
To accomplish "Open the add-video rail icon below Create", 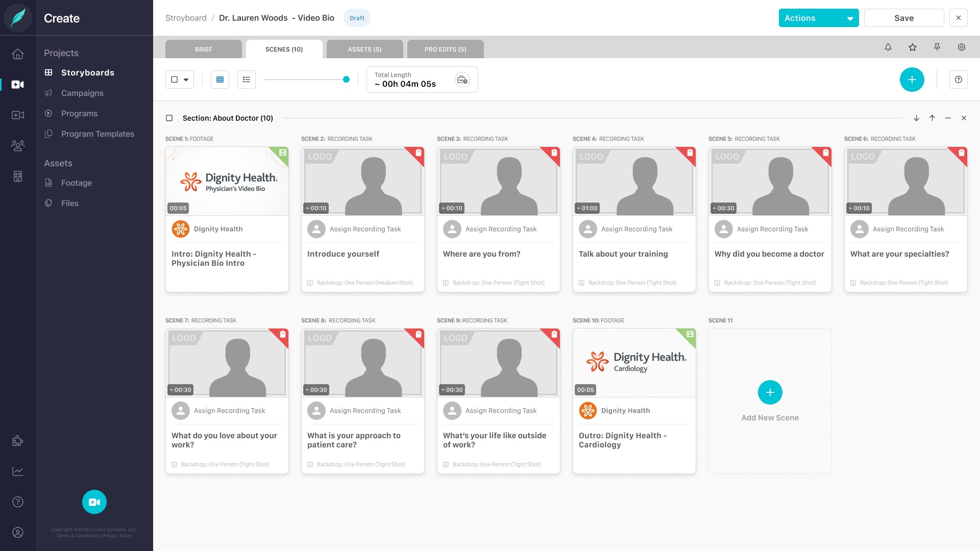I will pyautogui.click(x=18, y=115).
